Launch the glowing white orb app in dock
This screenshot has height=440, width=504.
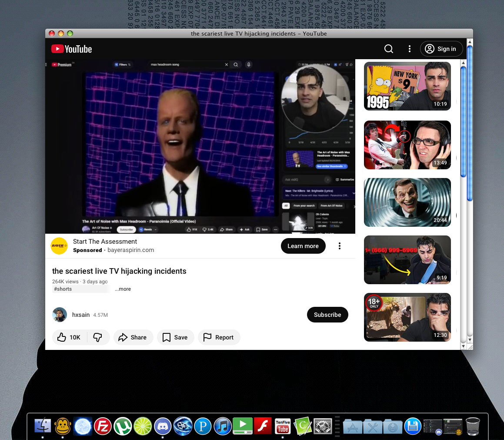tap(83, 426)
